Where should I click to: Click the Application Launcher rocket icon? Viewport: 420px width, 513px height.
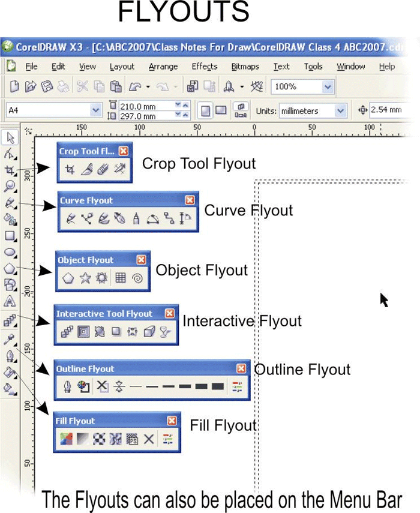point(229,86)
